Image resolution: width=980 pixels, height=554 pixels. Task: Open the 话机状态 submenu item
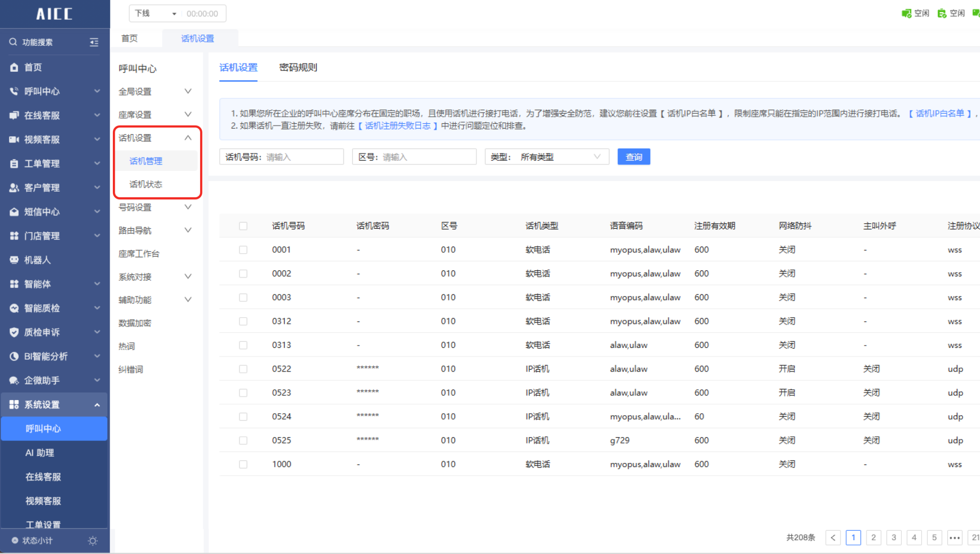(x=146, y=184)
